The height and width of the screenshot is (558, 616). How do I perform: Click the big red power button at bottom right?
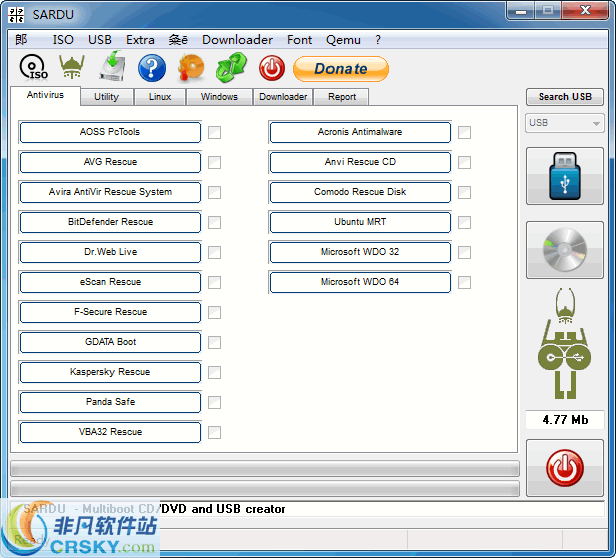565,468
